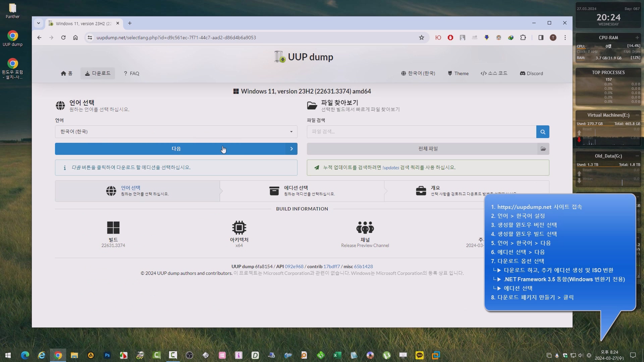View site information icon in address bar
Image resolution: width=644 pixels, height=362 pixels.
90,38
